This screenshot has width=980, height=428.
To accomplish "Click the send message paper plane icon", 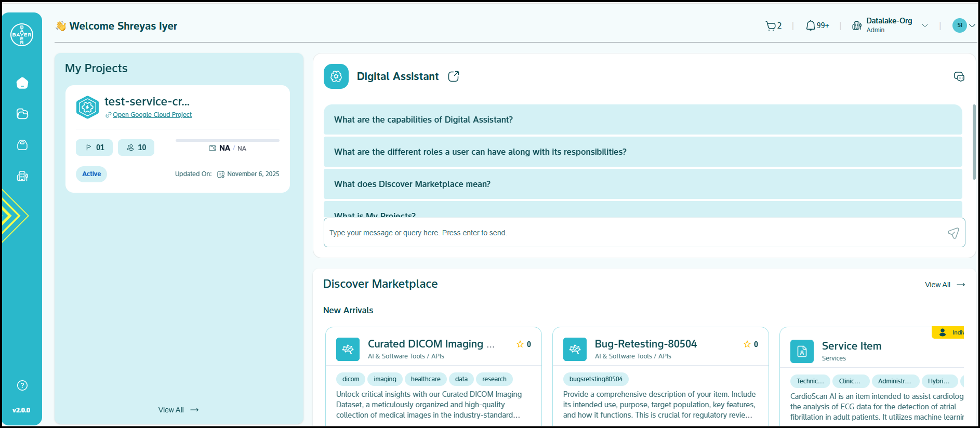I will click(x=953, y=233).
